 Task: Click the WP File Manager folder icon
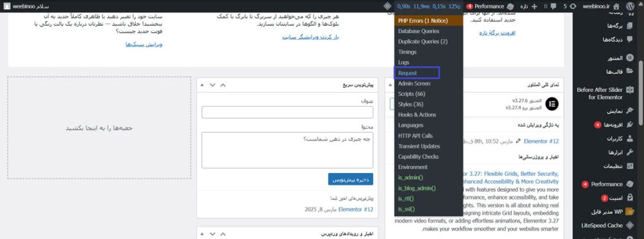[x=630, y=212]
